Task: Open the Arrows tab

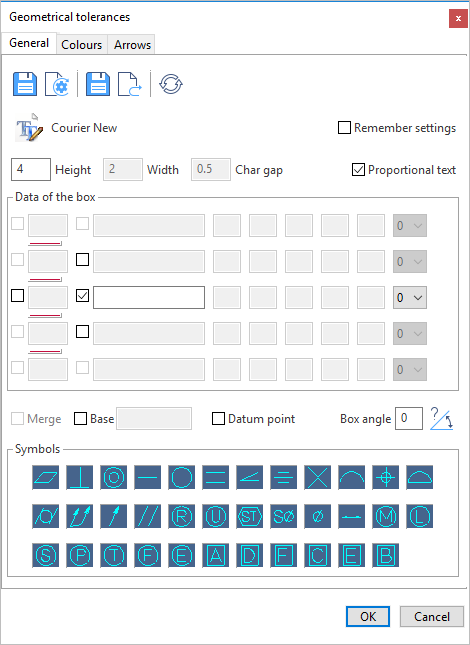Action: click(x=132, y=44)
